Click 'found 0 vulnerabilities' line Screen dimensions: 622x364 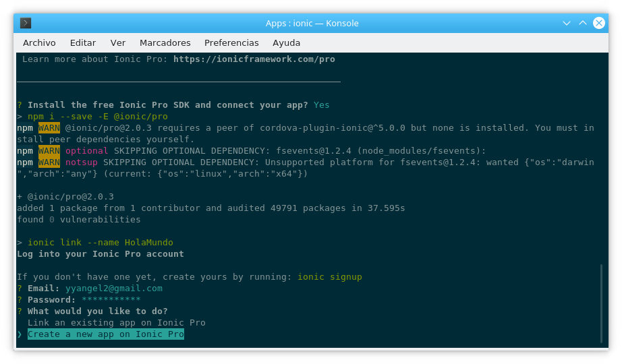point(78,220)
